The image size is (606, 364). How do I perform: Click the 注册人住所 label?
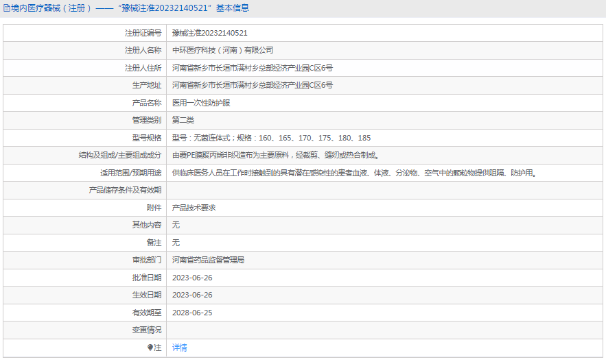(x=143, y=68)
